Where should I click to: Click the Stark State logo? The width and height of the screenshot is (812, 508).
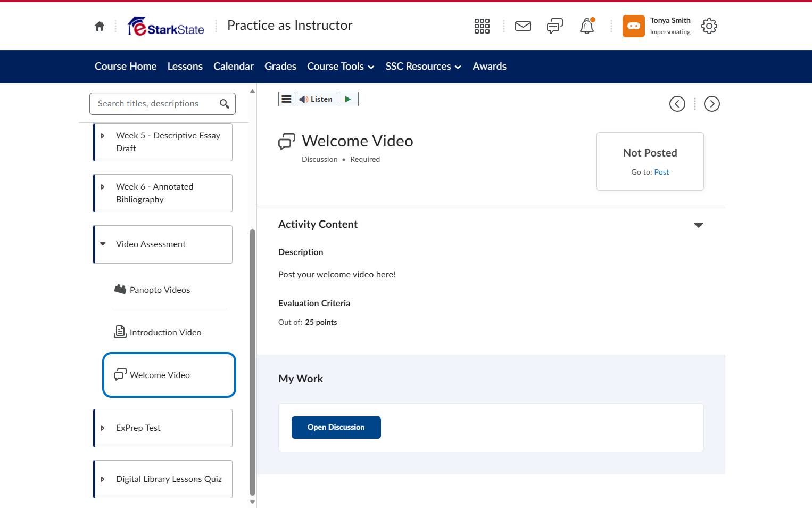click(166, 26)
